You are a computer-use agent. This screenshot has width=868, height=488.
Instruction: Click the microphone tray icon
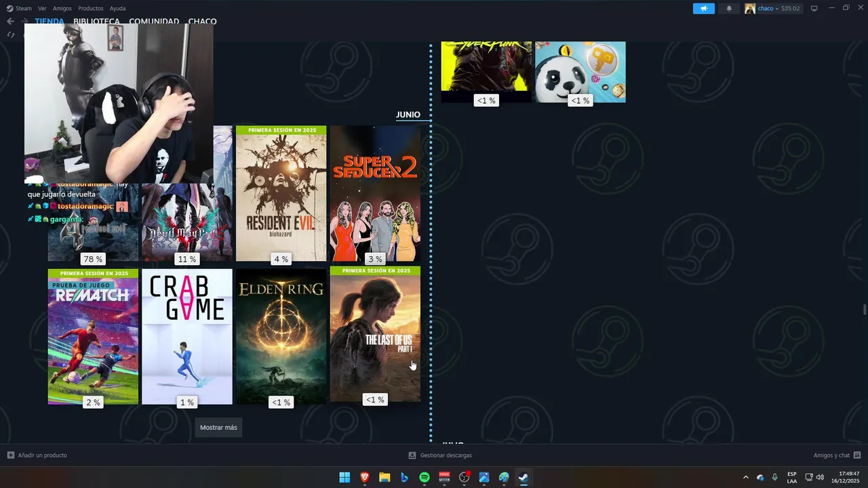click(774, 477)
